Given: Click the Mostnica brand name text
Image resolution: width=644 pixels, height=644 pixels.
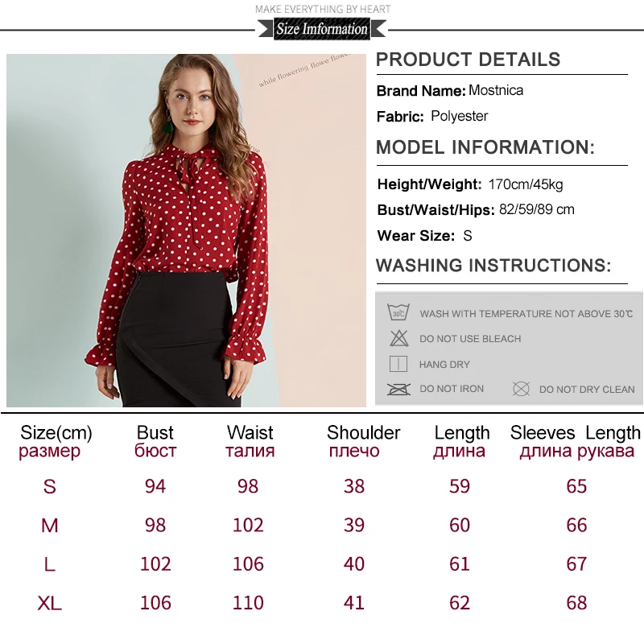Looking at the screenshot, I should pos(496,90).
